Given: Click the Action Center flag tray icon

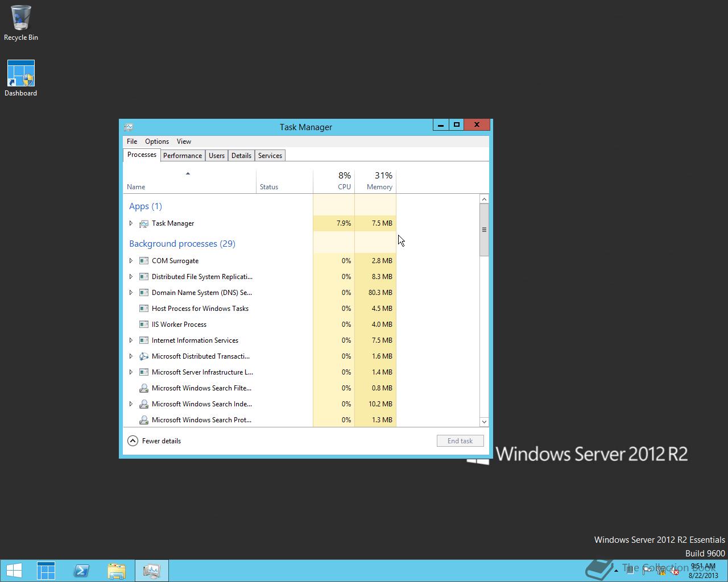Looking at the screenshot, I should 647,571.
